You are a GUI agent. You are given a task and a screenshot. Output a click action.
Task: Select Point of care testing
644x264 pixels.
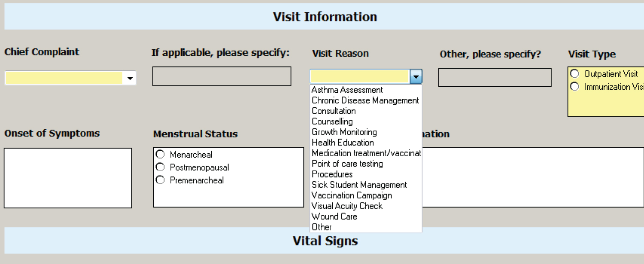(x=347, y=164)
